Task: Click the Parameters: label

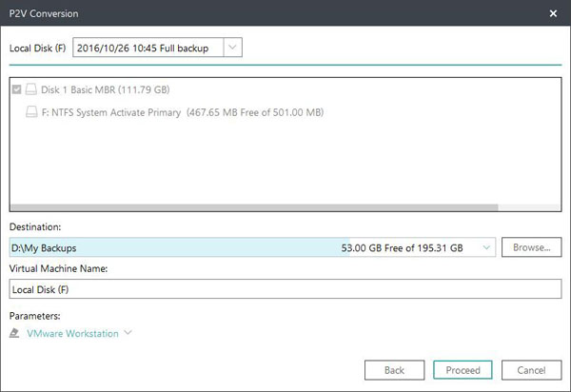Action: click(34, 316)
